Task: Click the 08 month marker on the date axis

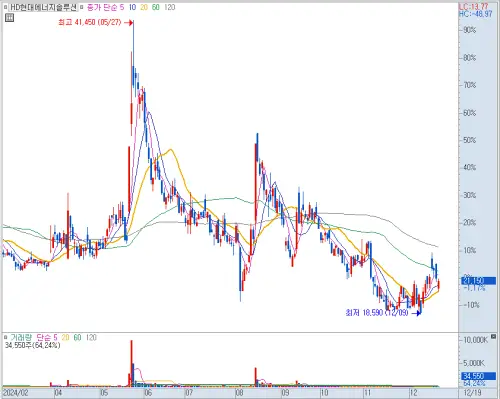Action: 239,393
